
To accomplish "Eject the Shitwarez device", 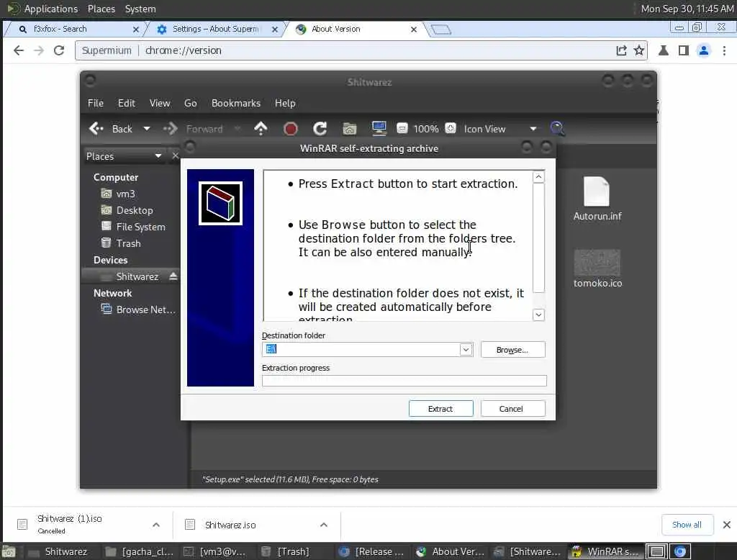I will coord(173,276).
